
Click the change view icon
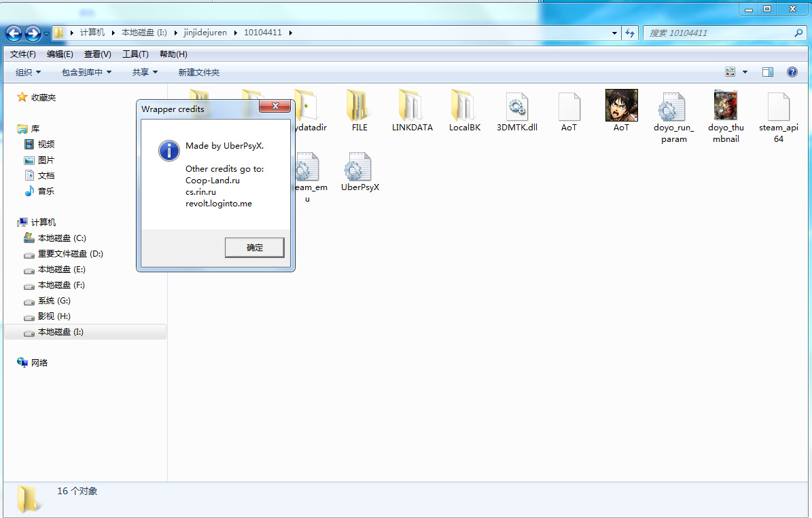[730, 72]
